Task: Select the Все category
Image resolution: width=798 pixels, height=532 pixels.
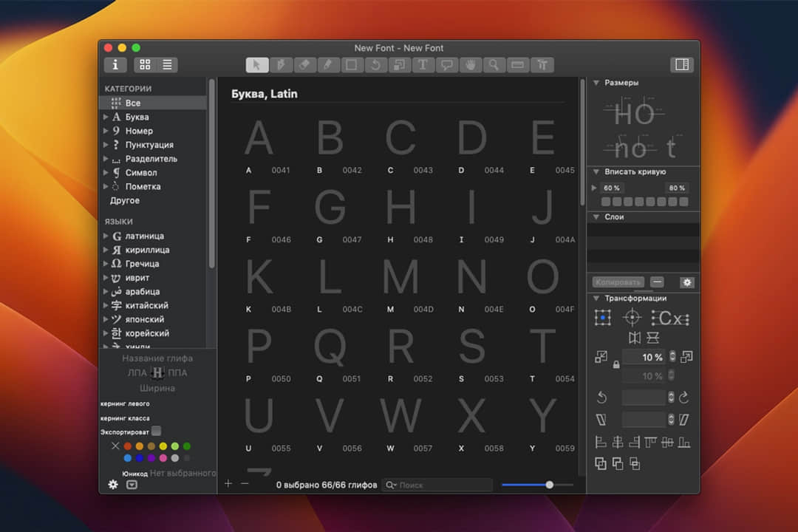Action: click(x=133, y=103)
